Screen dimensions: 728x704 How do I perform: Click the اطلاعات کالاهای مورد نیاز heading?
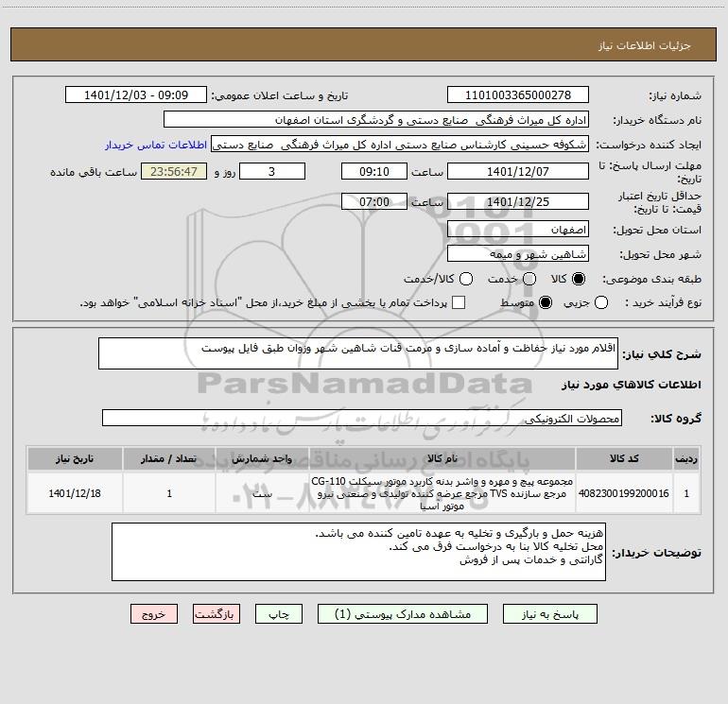[x=631, y=385]
